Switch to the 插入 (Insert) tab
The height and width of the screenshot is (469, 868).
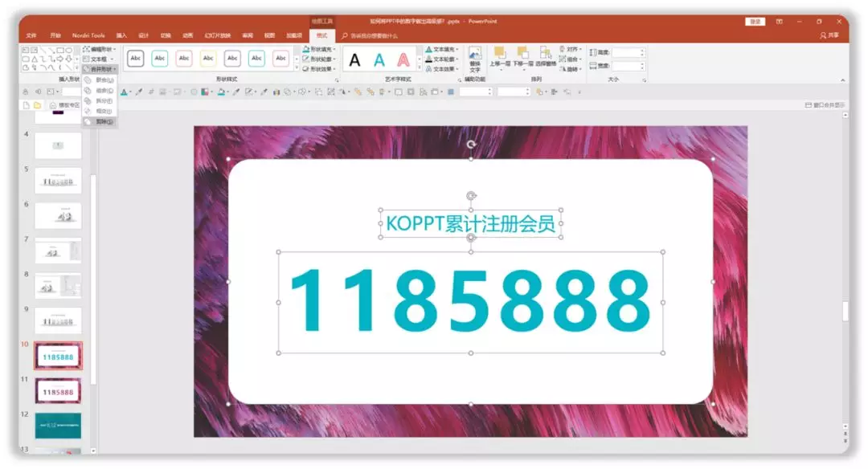click(121, 35)
